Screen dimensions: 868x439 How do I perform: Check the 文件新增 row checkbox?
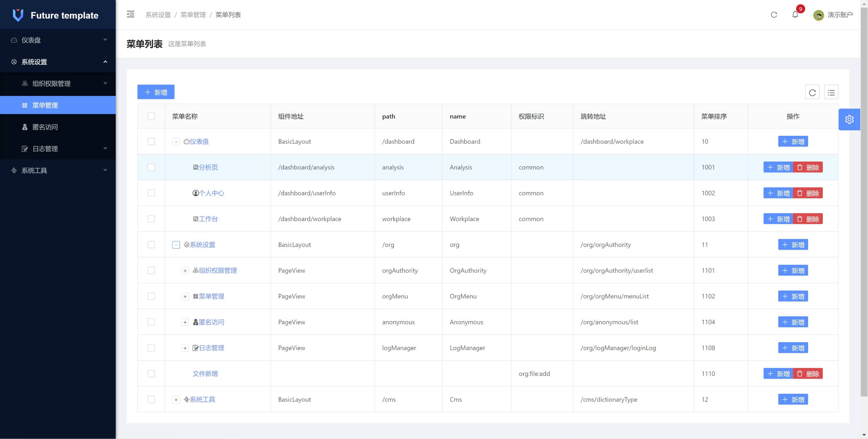pyautogui.click(x=151, y=374)
